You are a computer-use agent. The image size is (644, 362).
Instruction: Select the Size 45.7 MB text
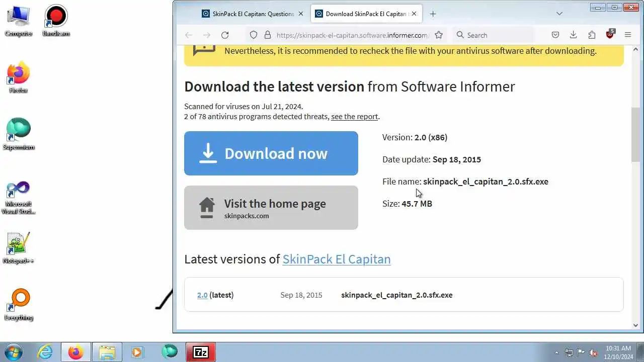tap(407, 204)
